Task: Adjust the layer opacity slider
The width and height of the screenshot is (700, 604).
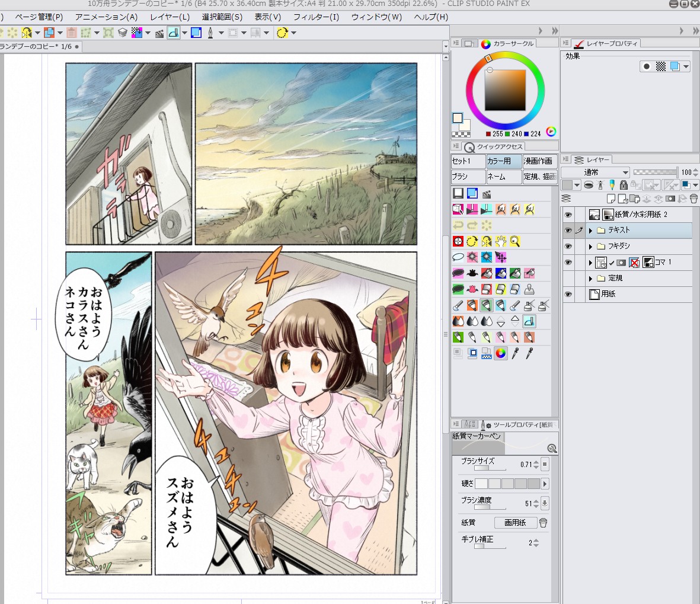Action: point(656,172)
